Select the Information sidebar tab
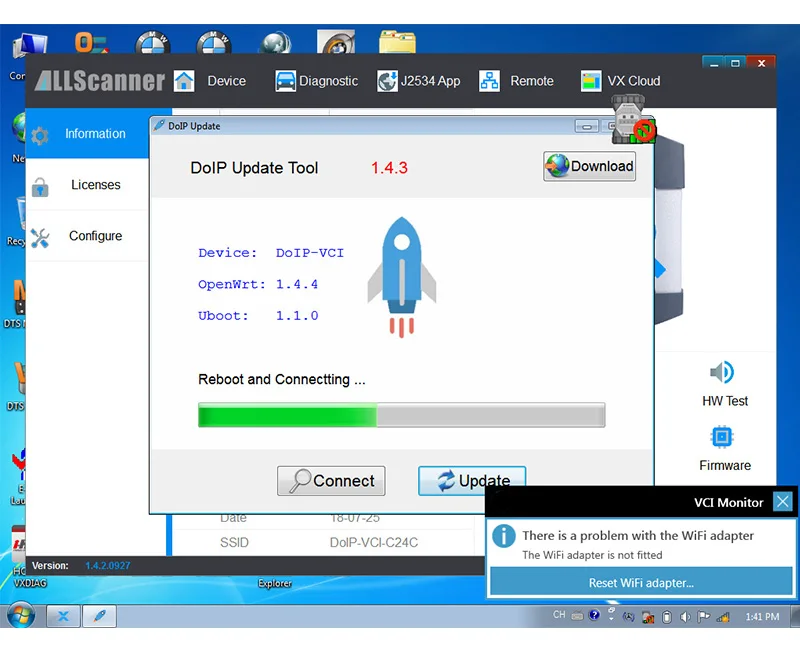The width and height of the screenshot is (800, 650). [87, 134]
